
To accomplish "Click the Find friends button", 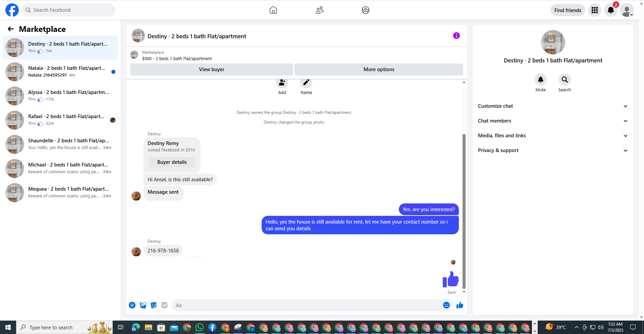I will click(568, 10).
